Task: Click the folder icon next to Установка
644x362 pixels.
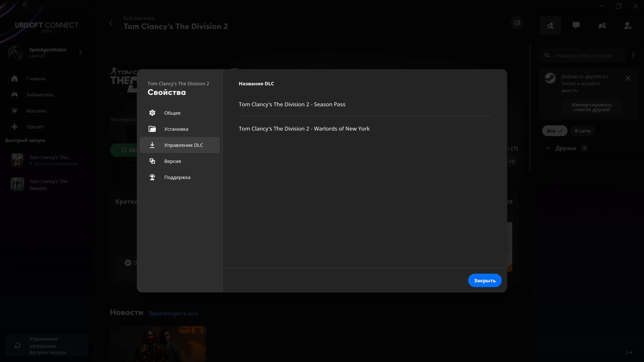Action: pyautogui.click(x=152, y=129)
